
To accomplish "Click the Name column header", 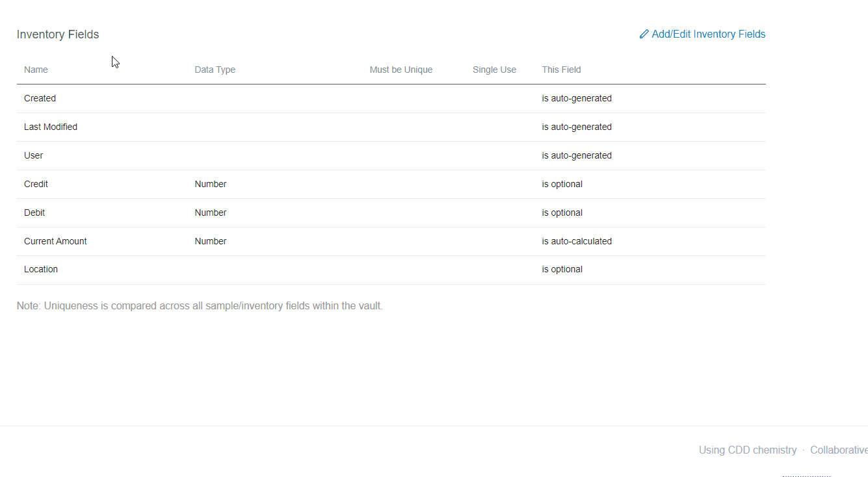I will (36, 70).
